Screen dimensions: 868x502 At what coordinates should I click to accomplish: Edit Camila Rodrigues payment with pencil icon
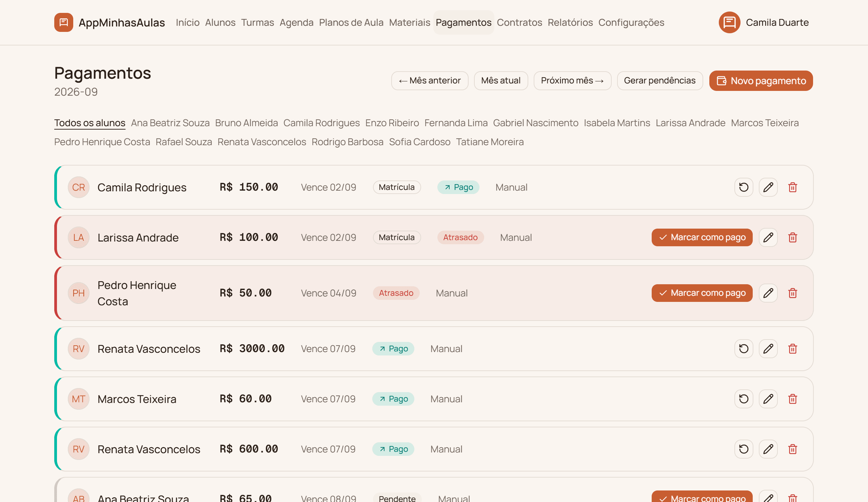pos(768,188)
